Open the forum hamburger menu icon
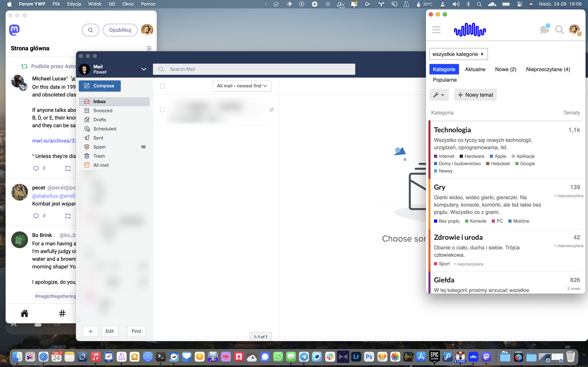Image resolution: width=588 pixels, height=367 pixels. (x=436, y=30)
